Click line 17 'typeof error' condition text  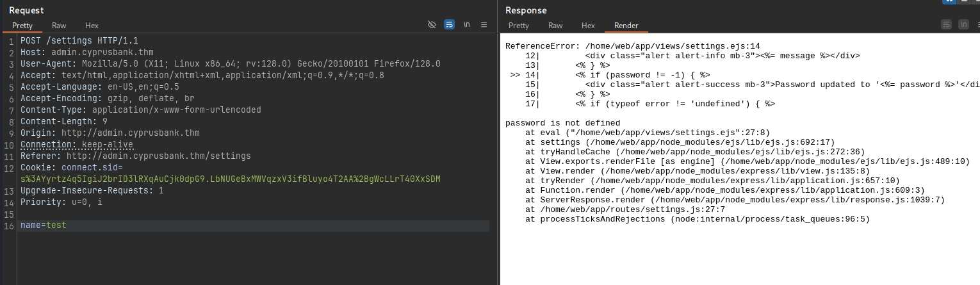(650, 104)
